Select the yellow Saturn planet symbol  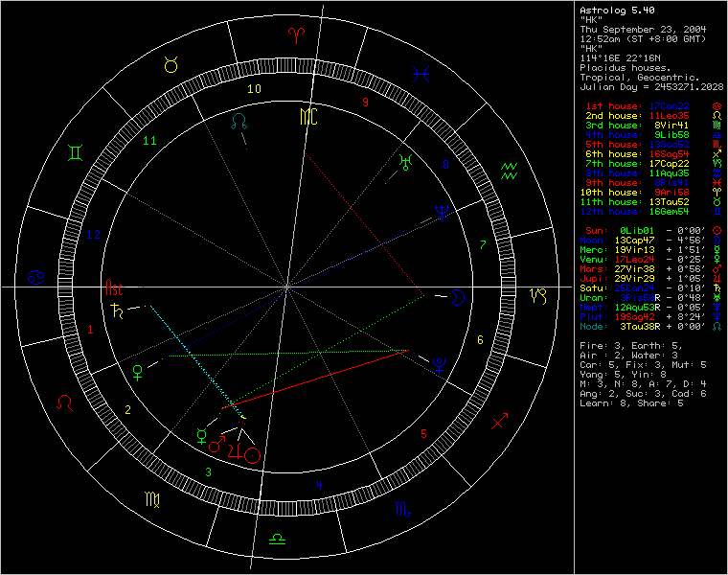pyautogui.click(x=118, y=310)
